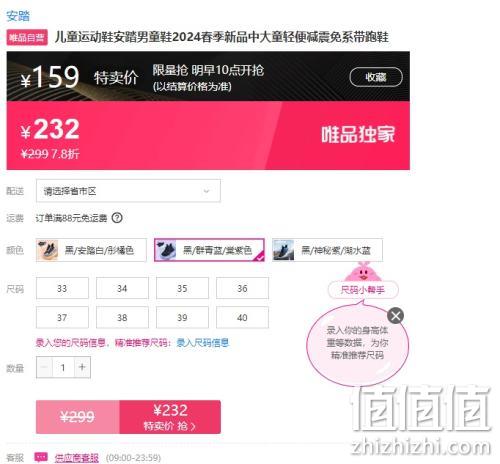The width and height of the screenshot is (500, 464).
Task: Choose shoe size 38
Action: tap(122, 318)
